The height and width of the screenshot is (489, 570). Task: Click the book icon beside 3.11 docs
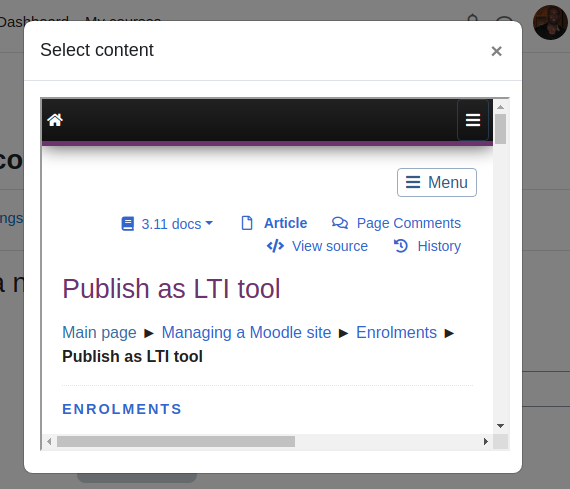click(128, 224)
